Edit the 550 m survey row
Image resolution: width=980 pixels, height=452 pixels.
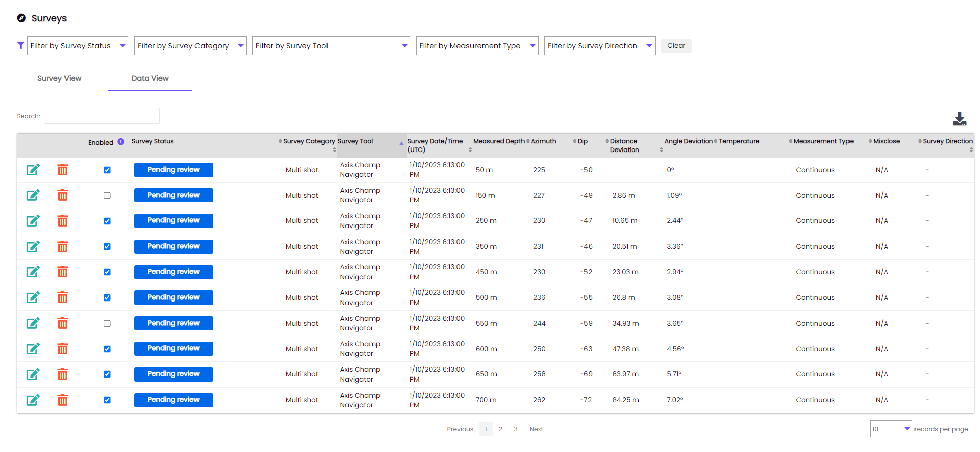pos(33,323)
